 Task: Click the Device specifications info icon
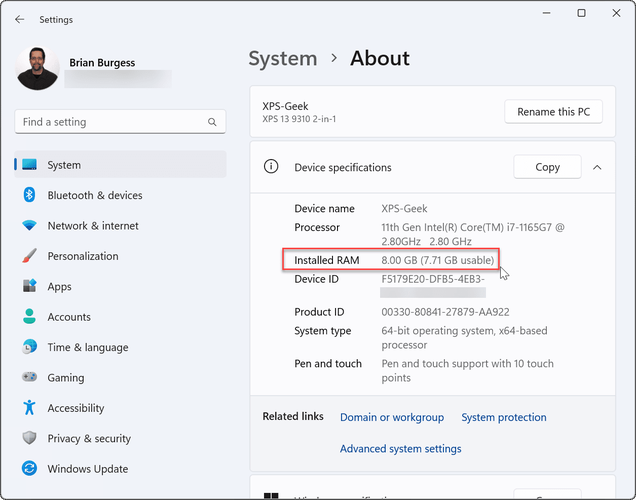coord(271,166)
